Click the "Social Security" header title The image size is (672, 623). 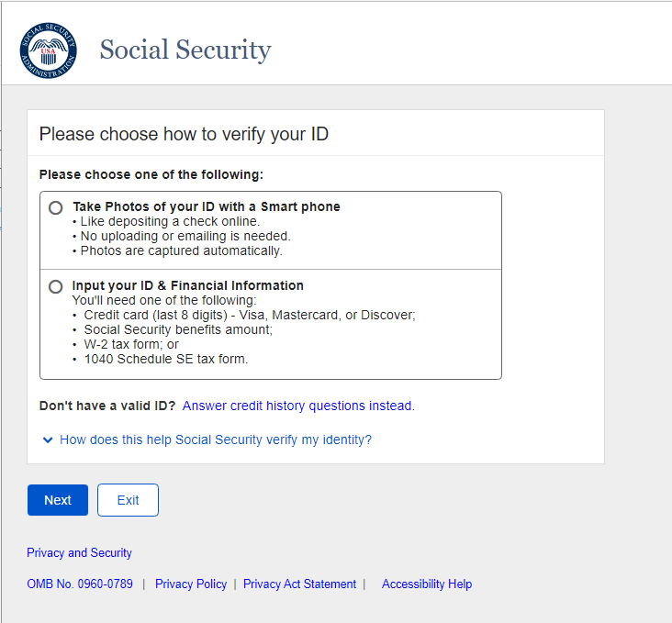(185, 50)
